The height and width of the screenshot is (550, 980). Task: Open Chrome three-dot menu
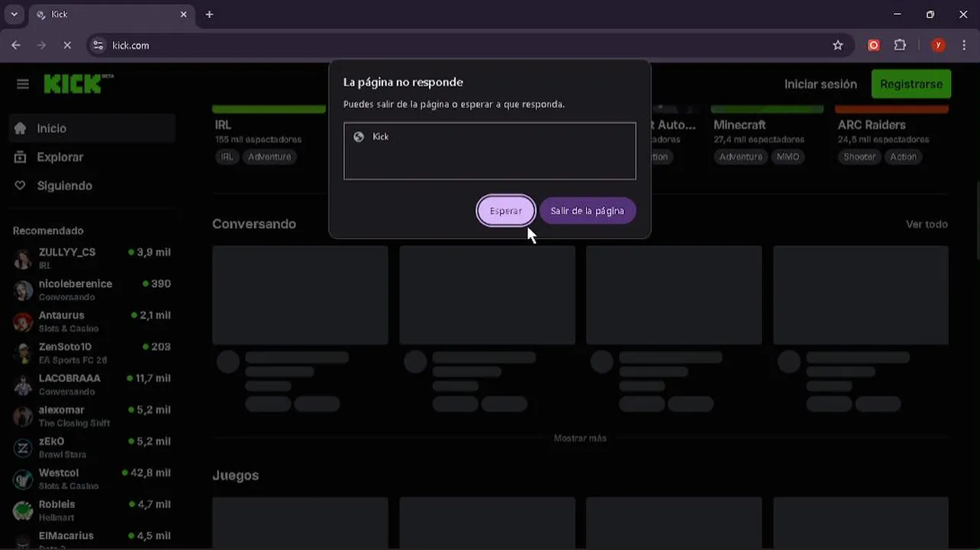tap(963, 45)
